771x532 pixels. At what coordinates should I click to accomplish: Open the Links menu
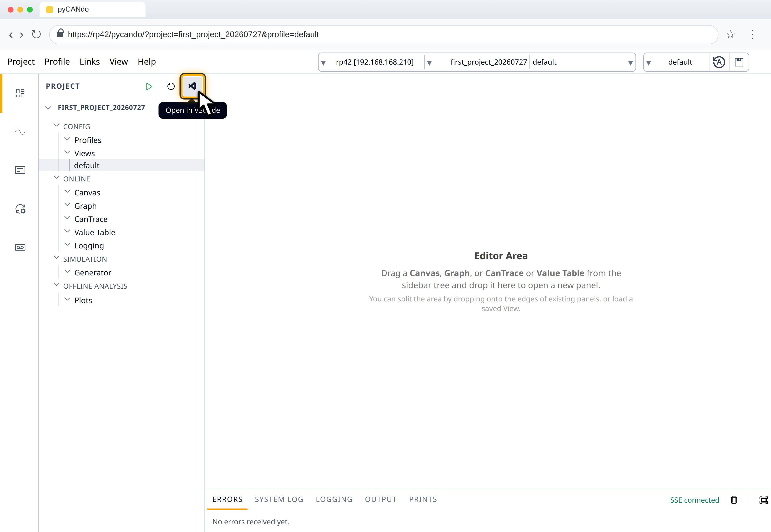click(90, 62)
